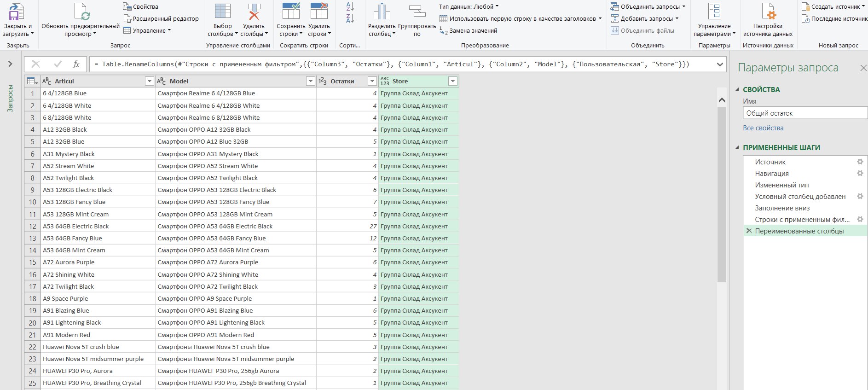Click the Управление параметрами icon

pyautogui.click(x=714, y=12)
